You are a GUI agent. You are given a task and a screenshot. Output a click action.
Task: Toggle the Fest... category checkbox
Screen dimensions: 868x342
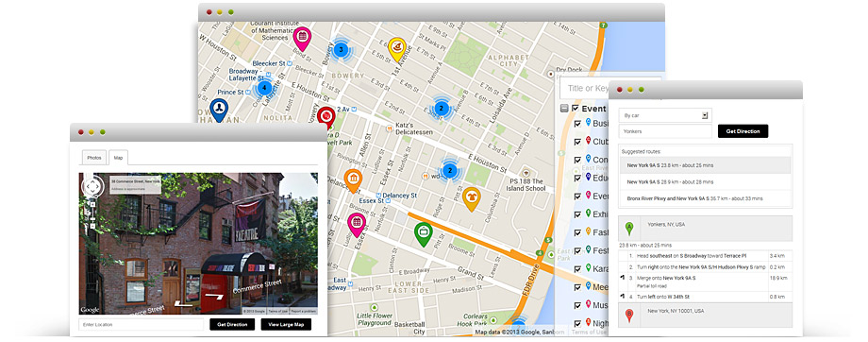tap(578, 250)
